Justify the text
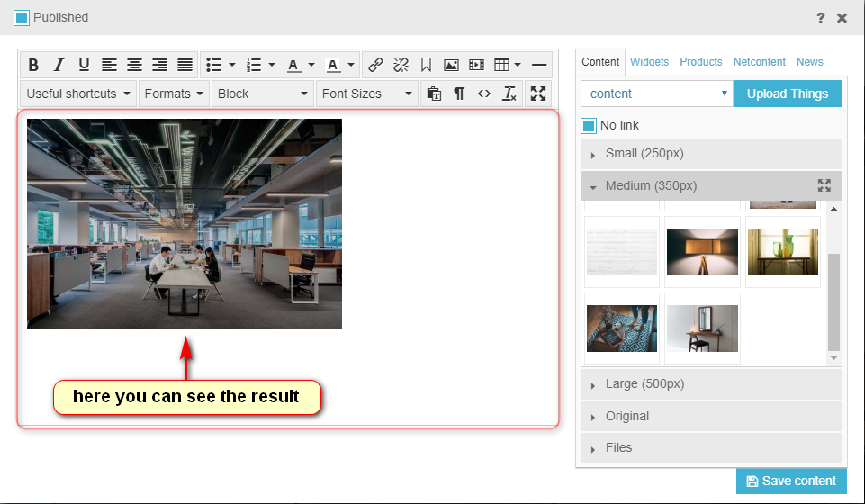Image resolution: width=865 pixels, height=504 pixels. (185, 65)
